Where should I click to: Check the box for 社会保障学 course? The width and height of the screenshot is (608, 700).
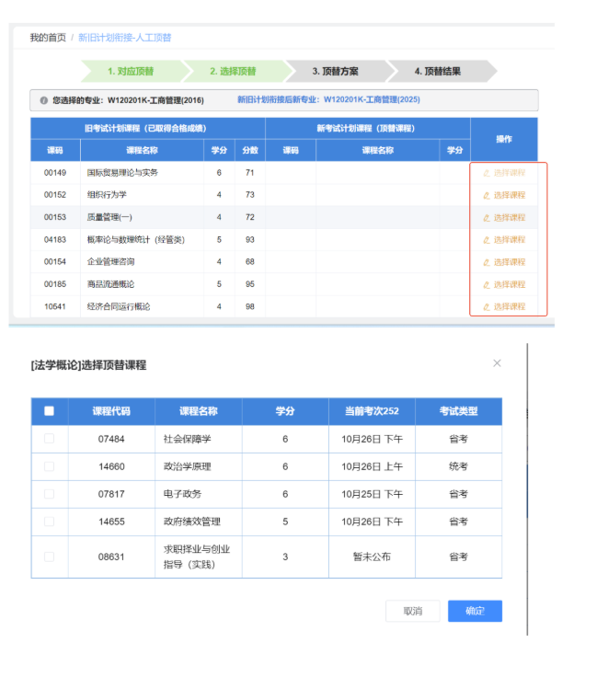[x=50, y=439]
